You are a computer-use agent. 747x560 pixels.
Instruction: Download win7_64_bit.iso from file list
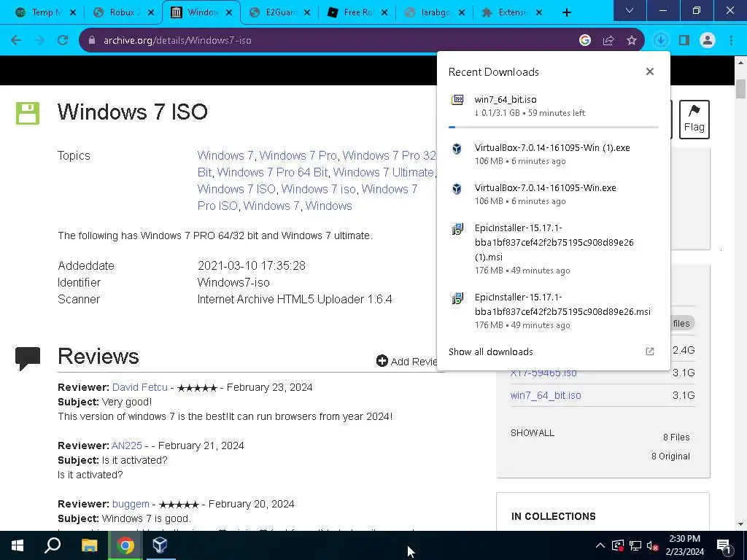pyautogui.click(x=546, y=395)
